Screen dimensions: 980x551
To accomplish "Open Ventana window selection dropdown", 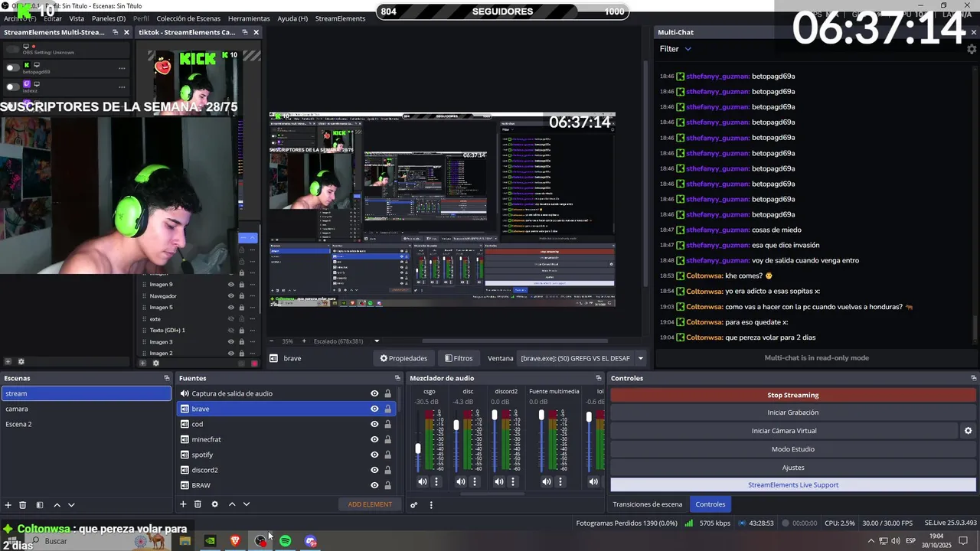I will (x=580, y=358).
